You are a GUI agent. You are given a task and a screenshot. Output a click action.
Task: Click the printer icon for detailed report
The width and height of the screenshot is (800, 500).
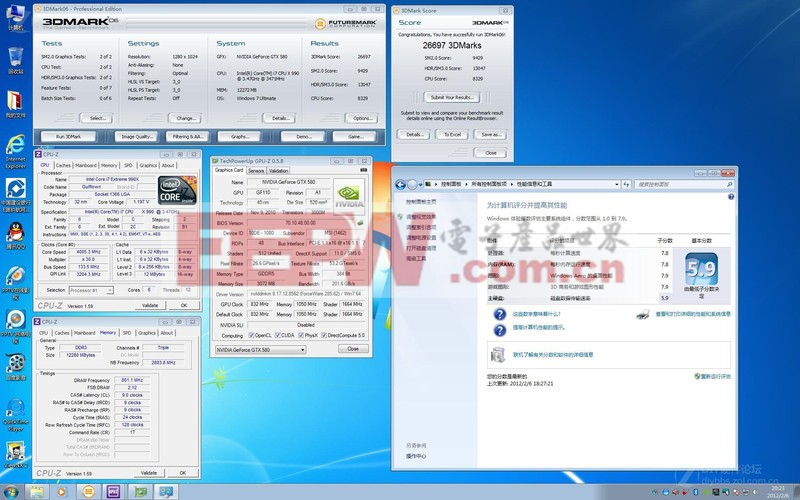643,314
